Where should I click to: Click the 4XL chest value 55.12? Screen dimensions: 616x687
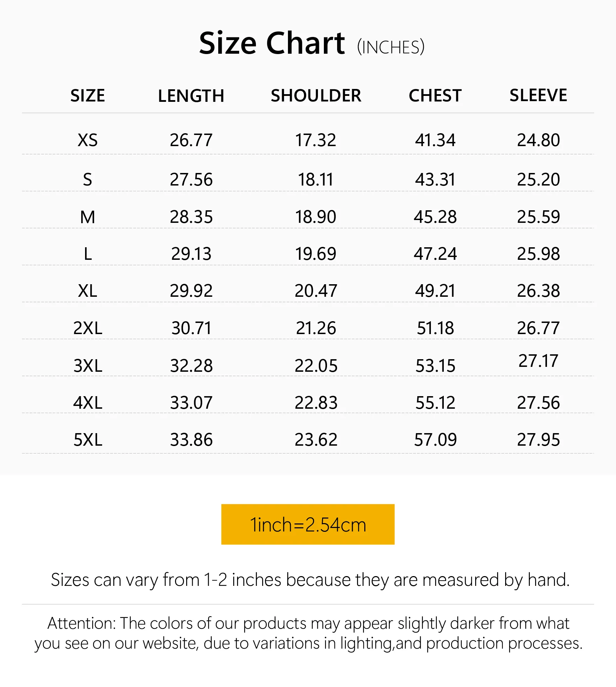(x=435, y=402)
